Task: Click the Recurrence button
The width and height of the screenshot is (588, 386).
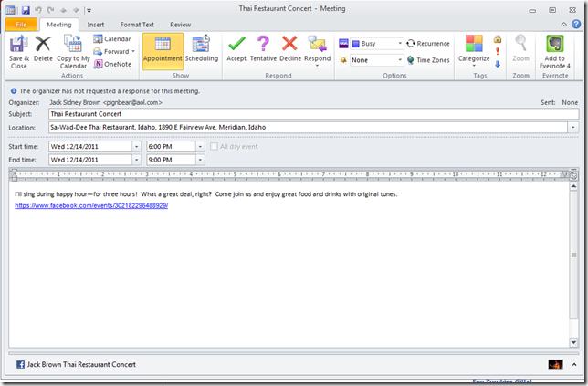Action: 427,43
